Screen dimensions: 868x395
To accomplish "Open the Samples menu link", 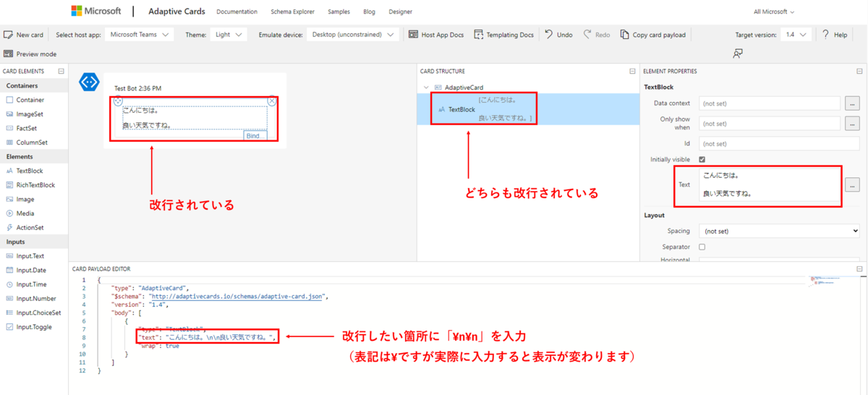I will [x=339, y=12].
